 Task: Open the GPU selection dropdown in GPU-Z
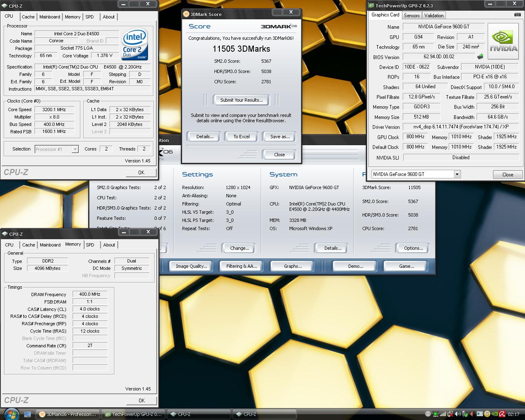457,174
